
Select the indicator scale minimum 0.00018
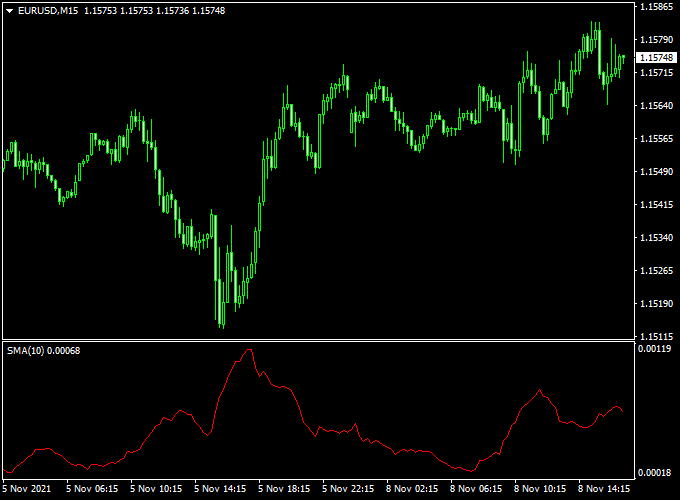coord(654,473)
